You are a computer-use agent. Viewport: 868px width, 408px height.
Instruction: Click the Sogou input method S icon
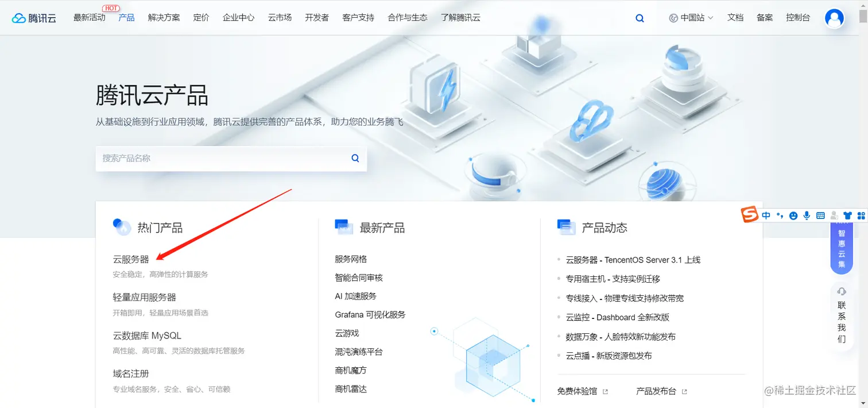(749, 215)
